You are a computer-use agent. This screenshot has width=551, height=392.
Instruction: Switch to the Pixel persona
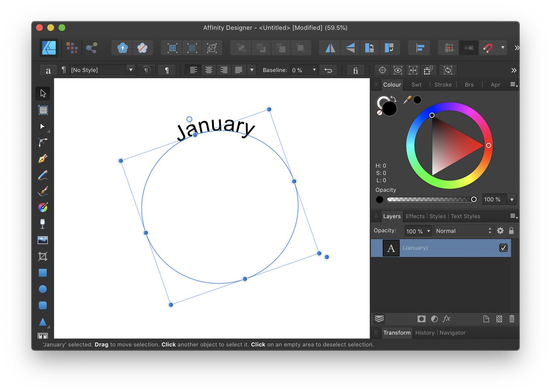tap(72, 48)
